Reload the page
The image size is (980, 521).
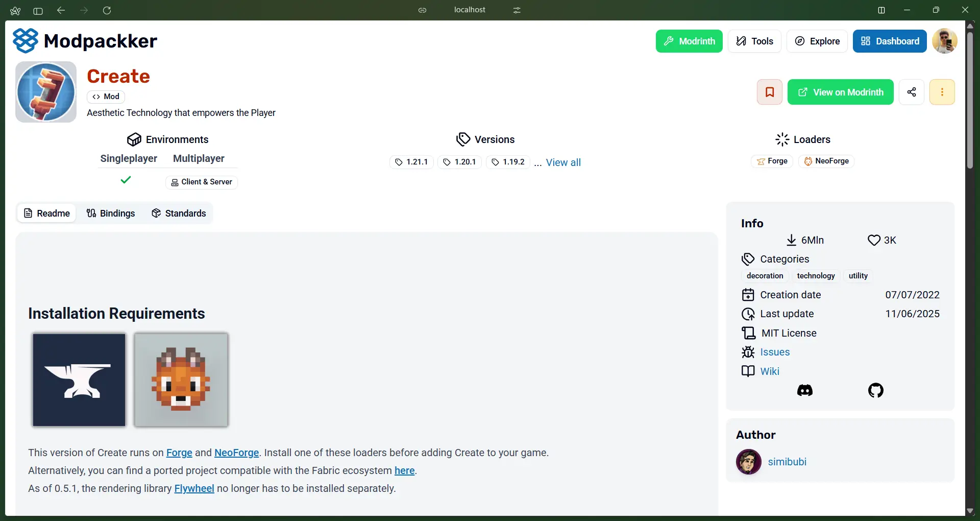(x=107, y=10)
